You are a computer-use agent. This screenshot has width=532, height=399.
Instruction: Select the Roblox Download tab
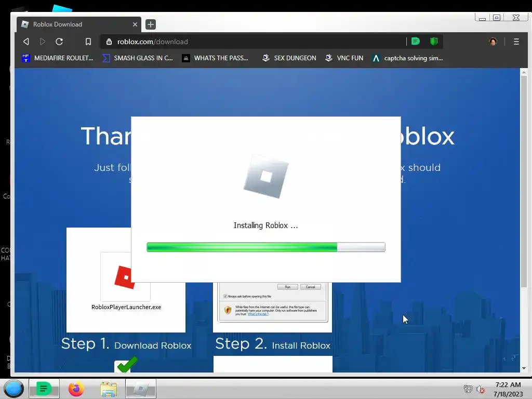[x=79, y=24]
